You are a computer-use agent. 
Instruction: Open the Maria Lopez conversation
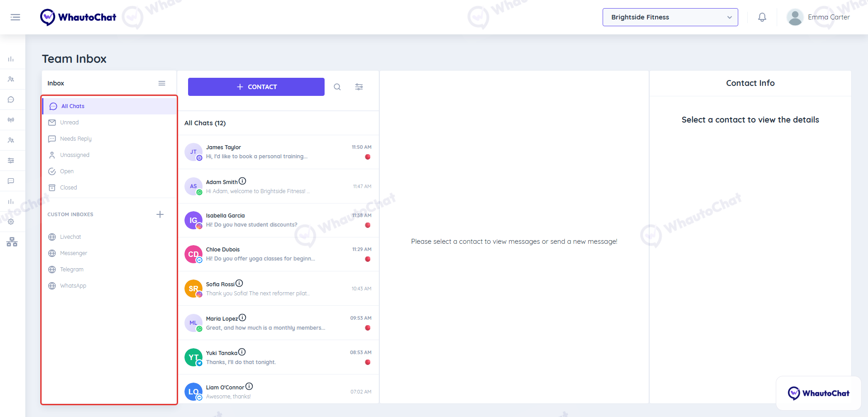(278, 323)
